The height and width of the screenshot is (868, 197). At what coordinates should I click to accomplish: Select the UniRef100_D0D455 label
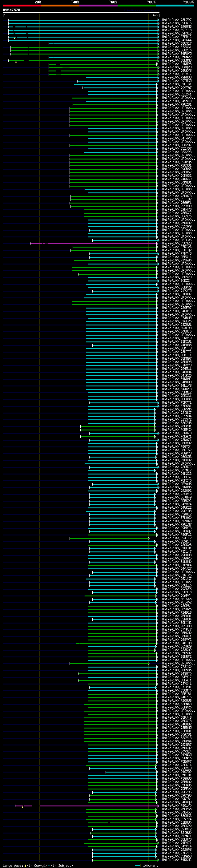coord(176,812)
